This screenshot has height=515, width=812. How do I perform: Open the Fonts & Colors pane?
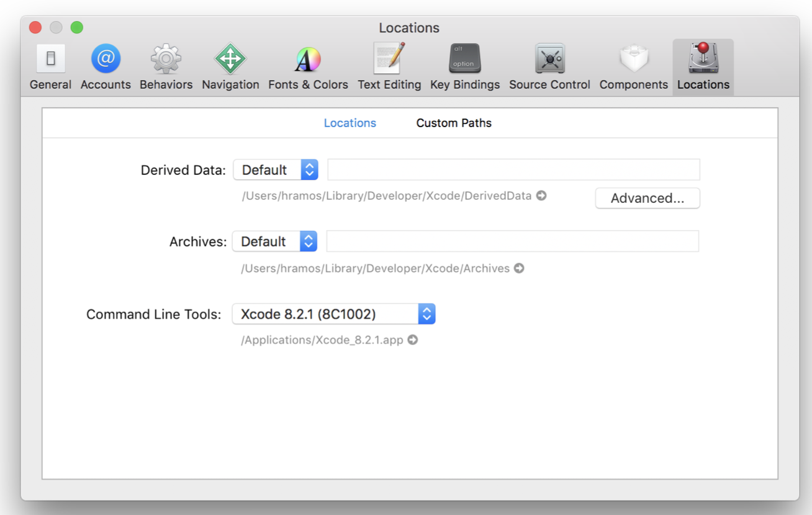point(308,68)
